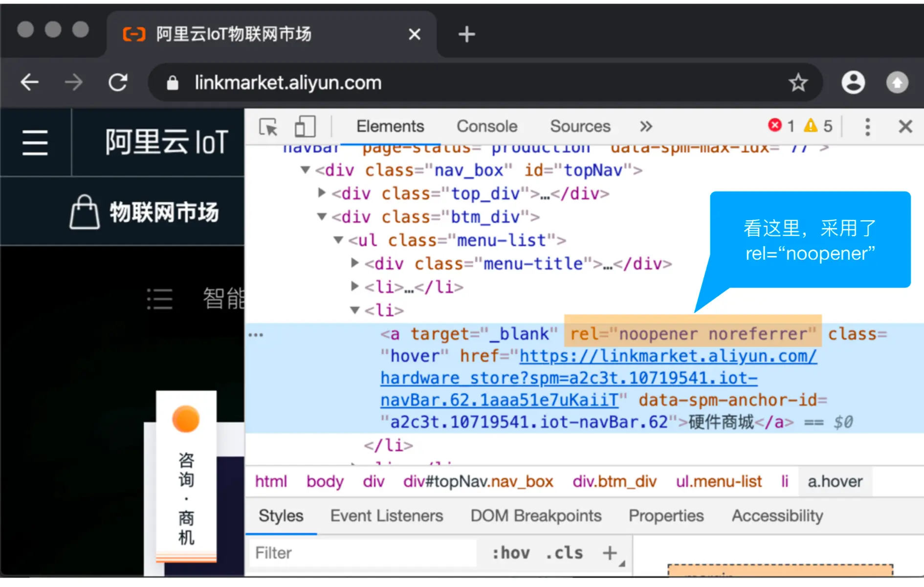Toggle the .cls class editor option
The image size is (924, 587).
564,553
